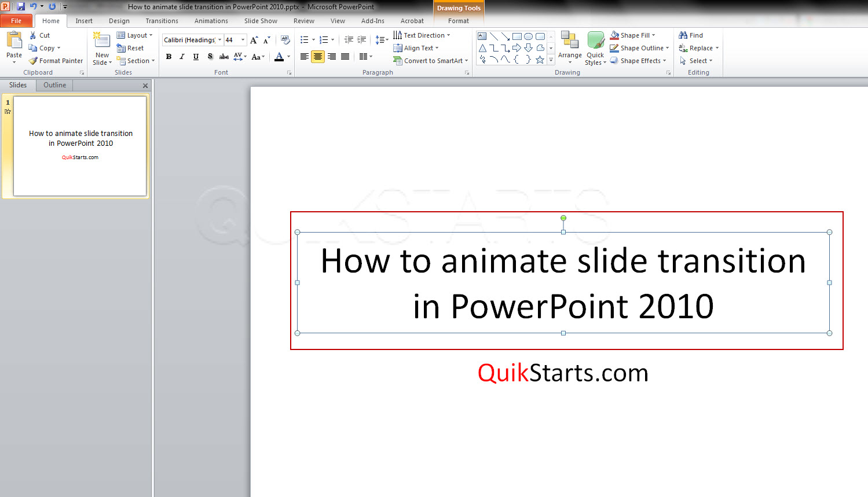
Task: Open the Align Text dropdown
Action: point(416,48)
